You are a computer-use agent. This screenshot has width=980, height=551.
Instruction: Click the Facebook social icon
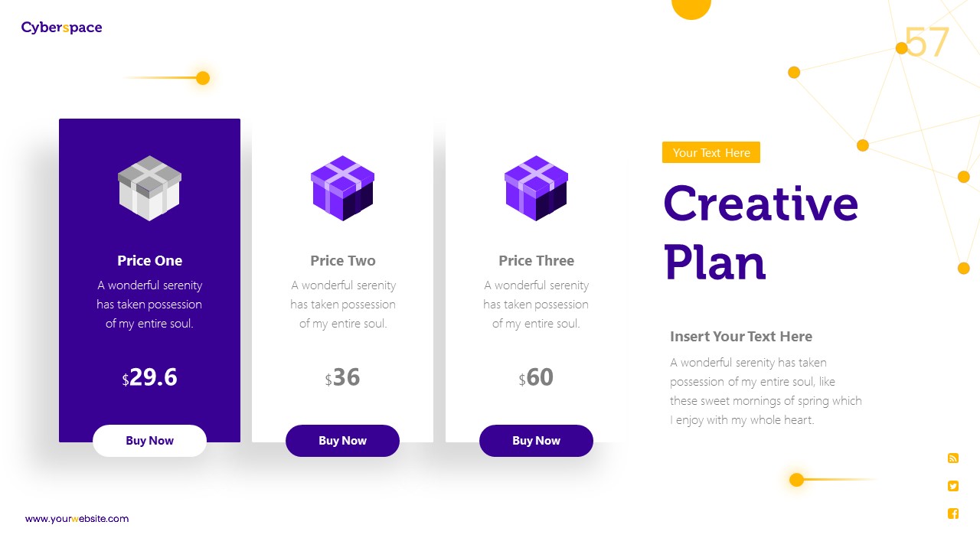click(953, 514)
